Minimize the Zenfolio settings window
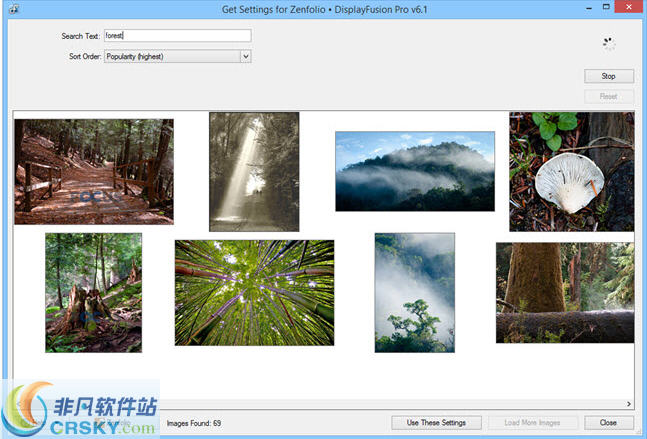Image resolution: width=647 pixels, height=439 pixels. pyautogui.click(x=589, y=8)
